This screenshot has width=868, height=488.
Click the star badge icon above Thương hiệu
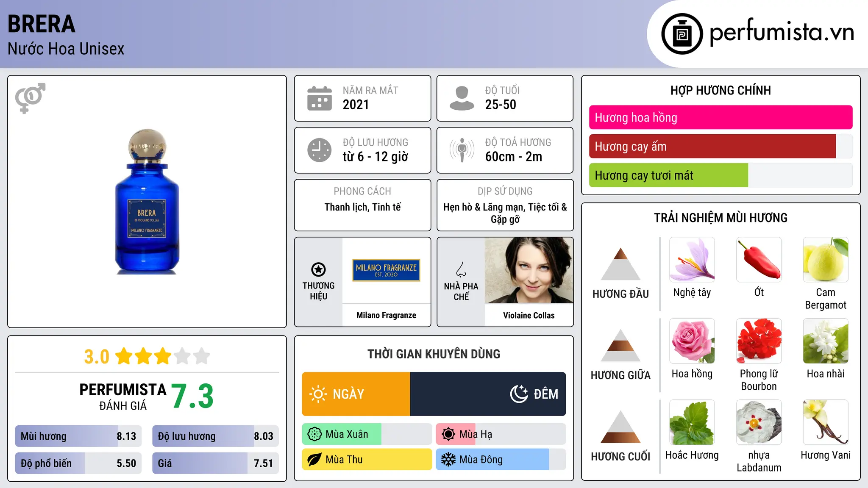318,269
